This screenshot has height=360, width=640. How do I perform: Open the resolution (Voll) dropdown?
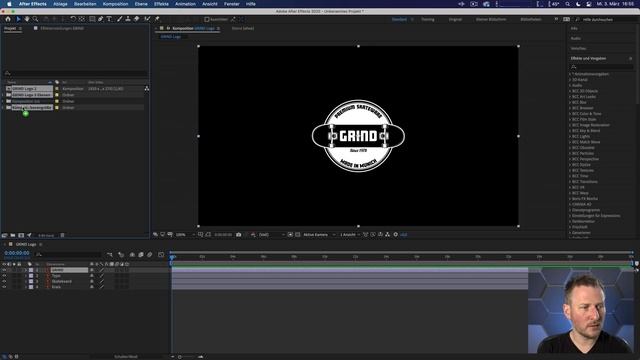[271, 235]
